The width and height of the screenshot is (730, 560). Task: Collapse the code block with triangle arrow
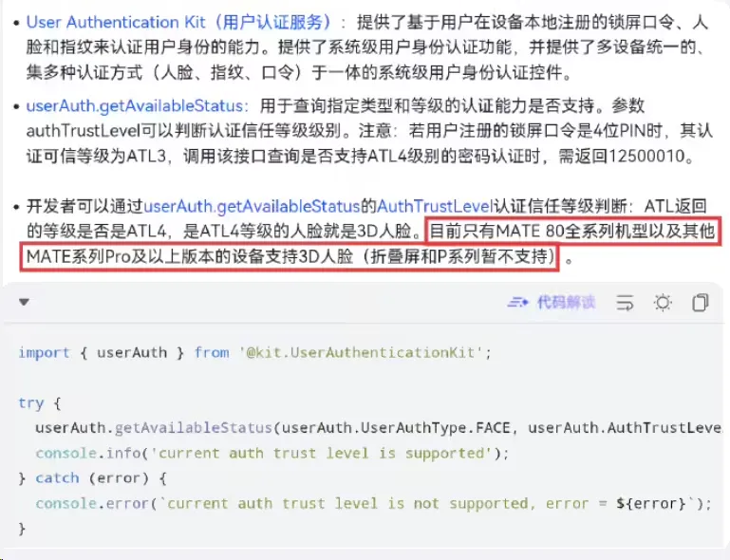point(25,302)
